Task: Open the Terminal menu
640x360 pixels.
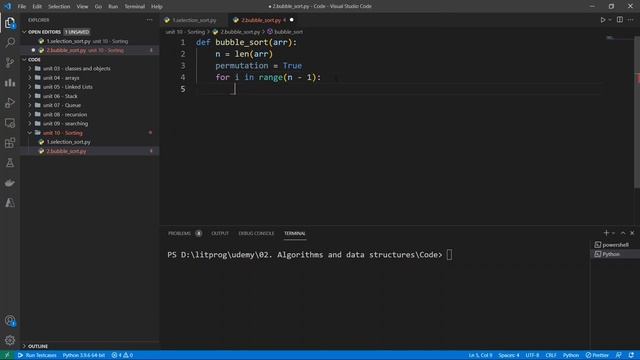Action: point(134,7)
